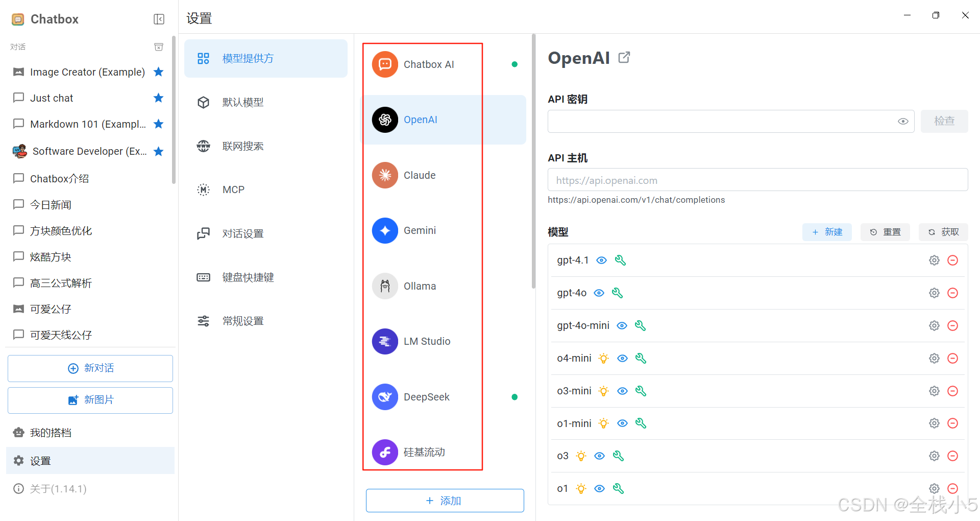
Task: Select the 键盘快捷键 settings tab
Action: coord(265,277)
